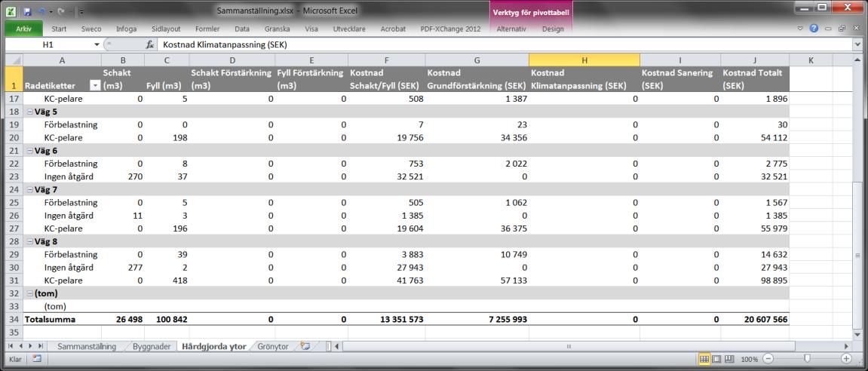Switch to the Start ribbon tab

point(60,29)
